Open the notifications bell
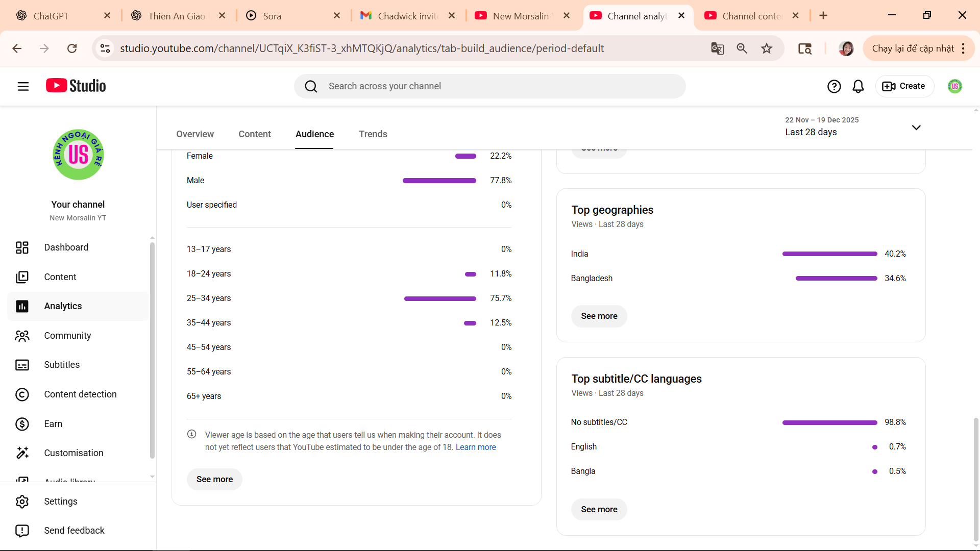The height and width of the screenshot is (551, 980). (858, 86)
